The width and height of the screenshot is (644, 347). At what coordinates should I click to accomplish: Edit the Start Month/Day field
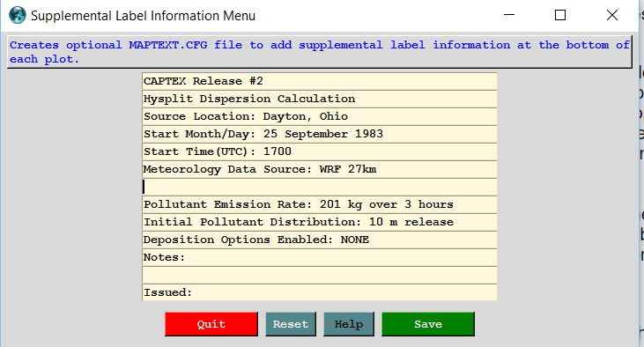[320, 134]
